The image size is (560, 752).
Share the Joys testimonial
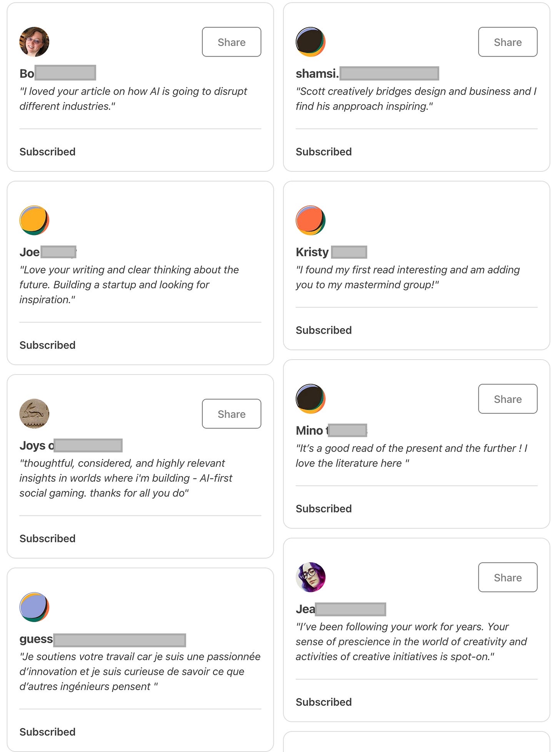coord(231,414)
